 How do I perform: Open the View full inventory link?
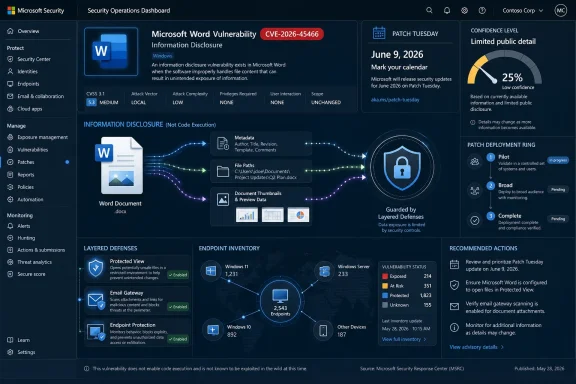(404, 339)
